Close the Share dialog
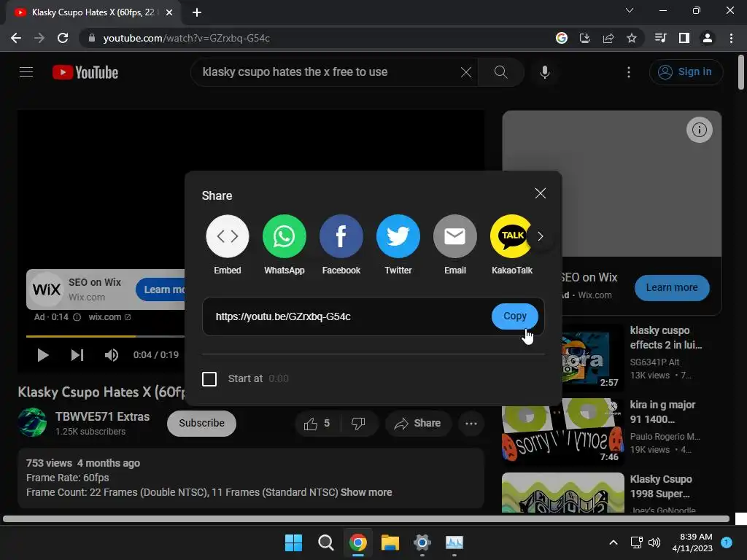Viewport: 747px width, 560px height. tap(541, 193)
